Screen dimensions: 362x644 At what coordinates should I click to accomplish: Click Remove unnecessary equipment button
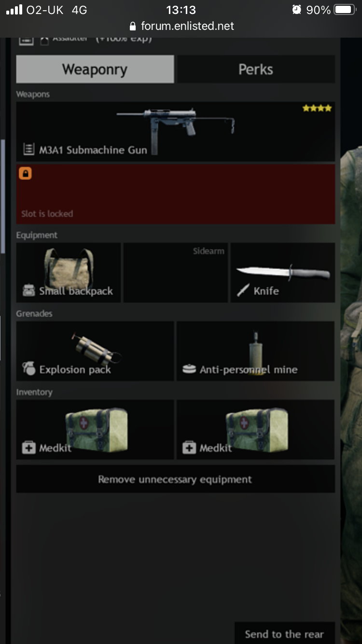[176, 479]
